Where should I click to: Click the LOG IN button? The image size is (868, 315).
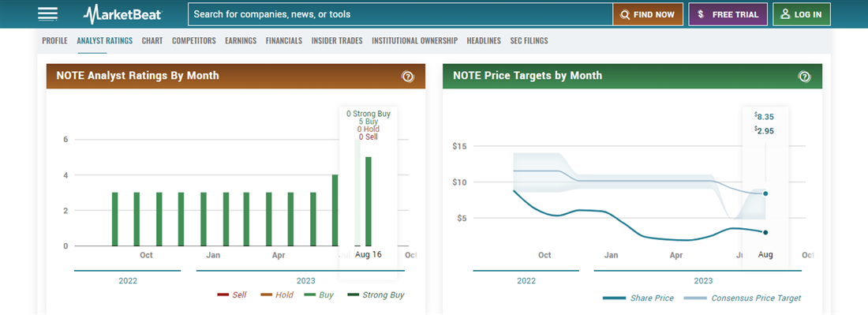(802, 14)
